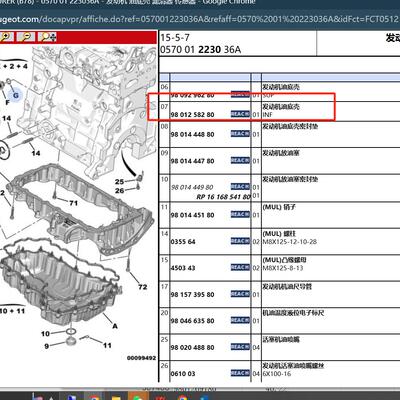Click part number 98 046 635 80
This screenshot has width=400, height=400.
pyautogui.click(x=192, y=321)
